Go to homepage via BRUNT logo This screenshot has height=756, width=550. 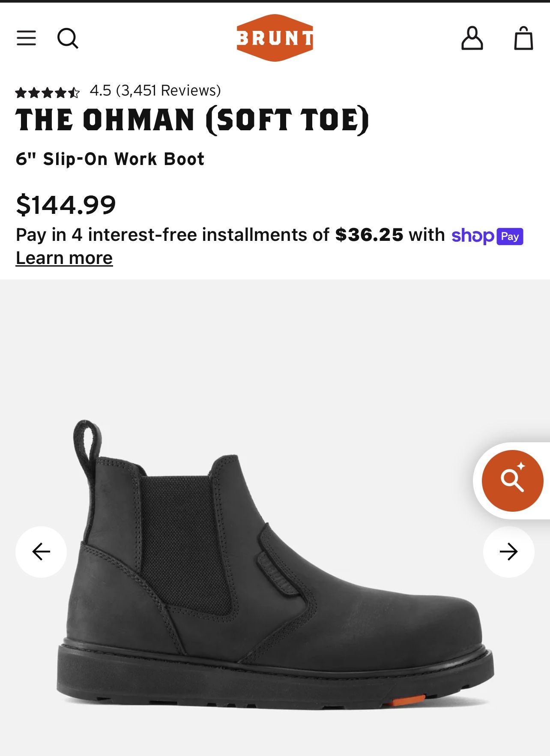pyautogui.click(x=275, y=38)
